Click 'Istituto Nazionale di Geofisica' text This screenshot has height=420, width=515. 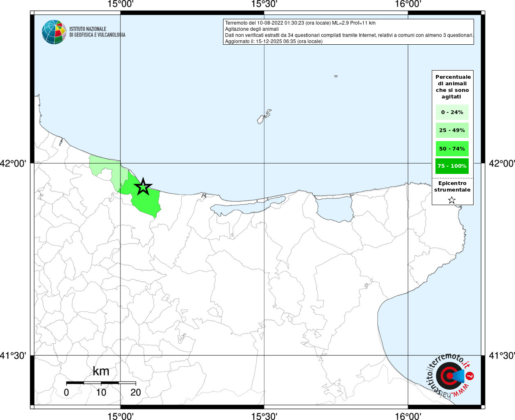pyautogui.click(x=97, y=32)
